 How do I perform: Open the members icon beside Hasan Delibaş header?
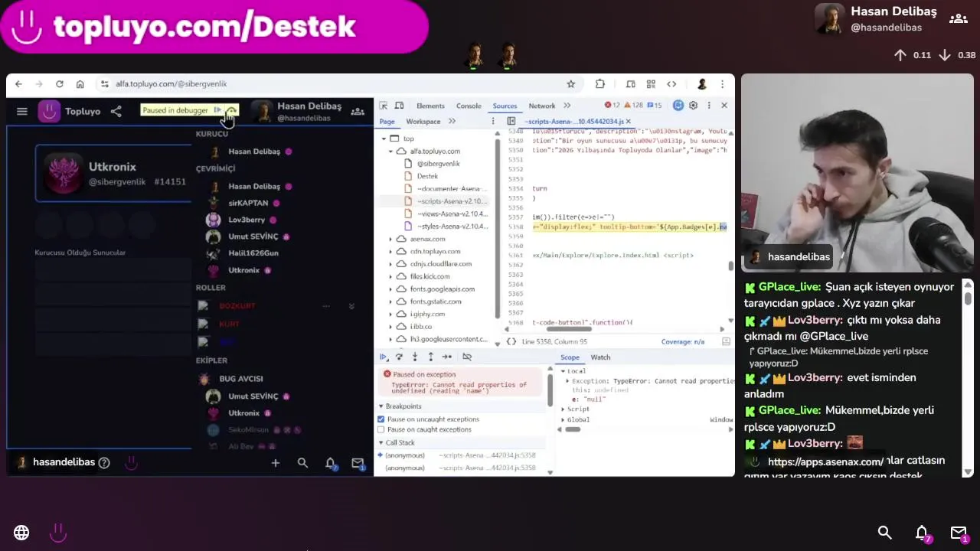[x=358, y=112]
